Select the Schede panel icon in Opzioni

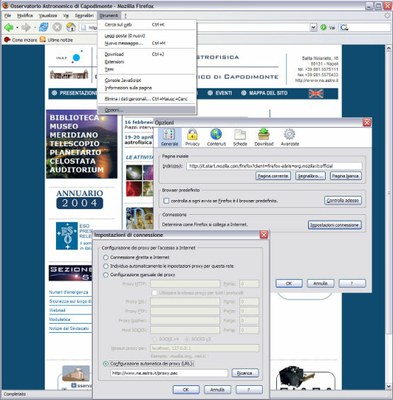pos(240,137)
